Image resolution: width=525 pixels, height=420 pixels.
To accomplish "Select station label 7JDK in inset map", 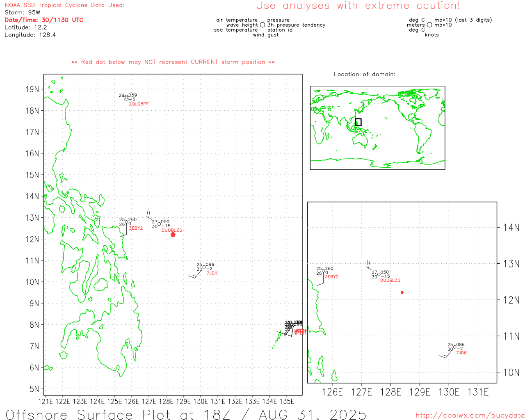I will [x=461, y=353].
